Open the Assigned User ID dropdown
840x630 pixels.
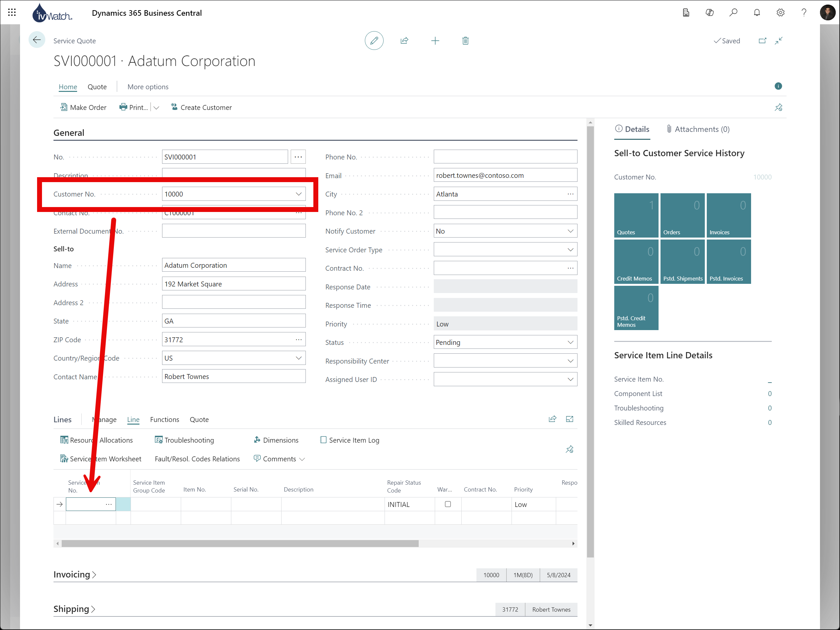[570, 379]
